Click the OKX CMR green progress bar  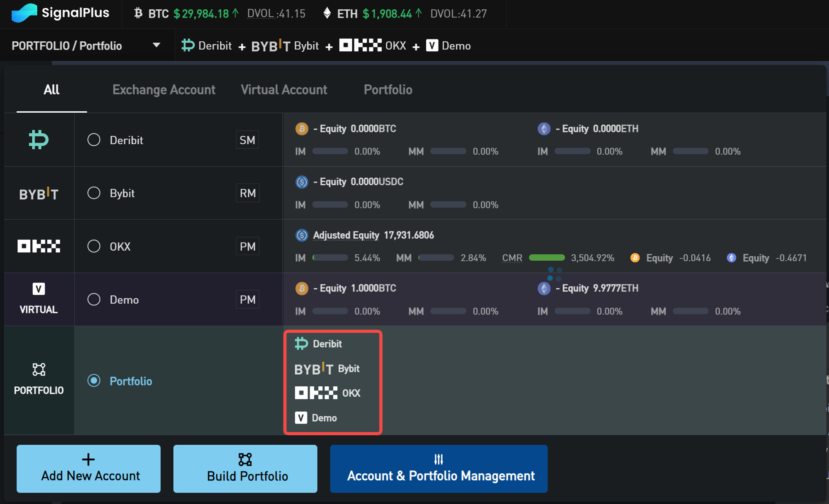coord(547,258)
